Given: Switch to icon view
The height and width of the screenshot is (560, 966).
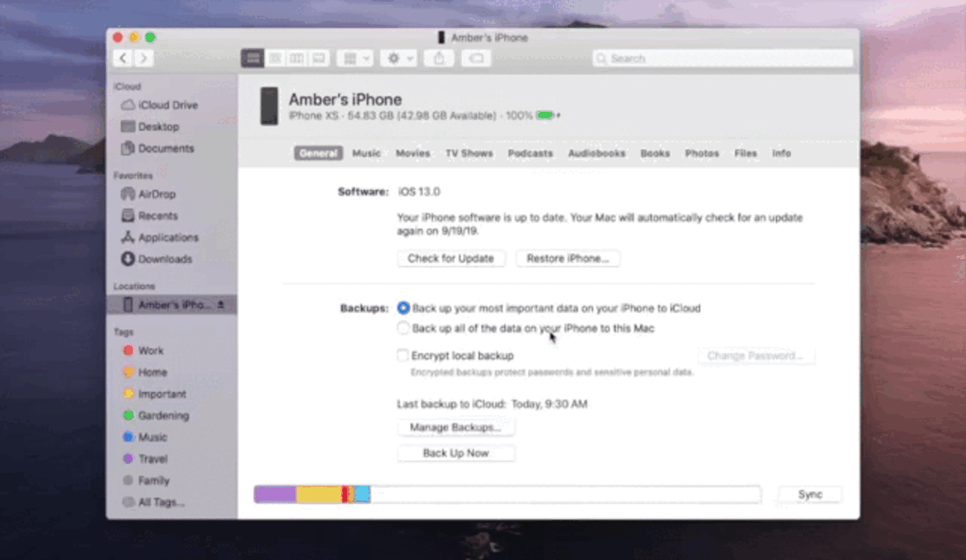Looking at the screenshot, I should click(x=253, y=58).
